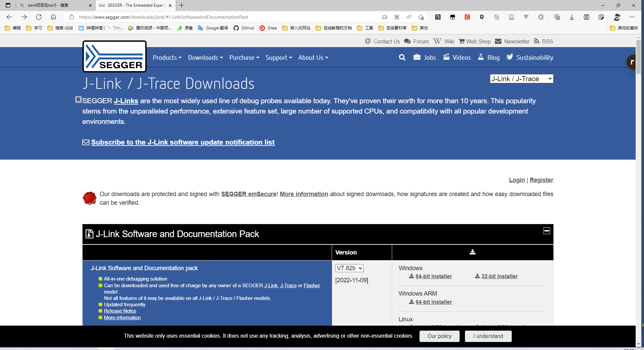The image size is (644, 350).
Task: Close the SEGGER browser tab
Action: coord(170,5)
